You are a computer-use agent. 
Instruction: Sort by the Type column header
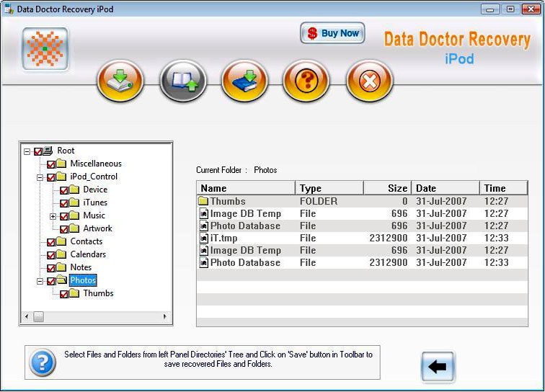pos(329,188)
